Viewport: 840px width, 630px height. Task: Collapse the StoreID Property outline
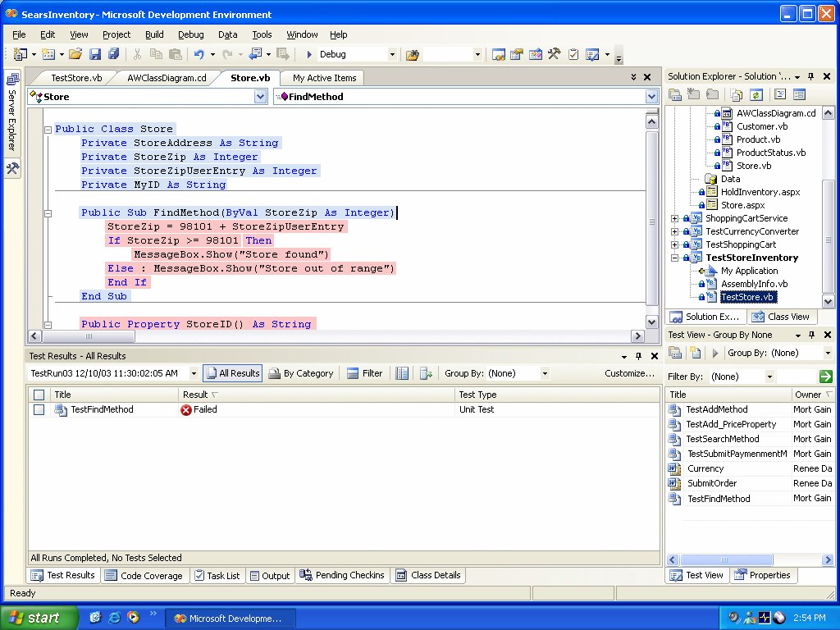pos(48,325)
